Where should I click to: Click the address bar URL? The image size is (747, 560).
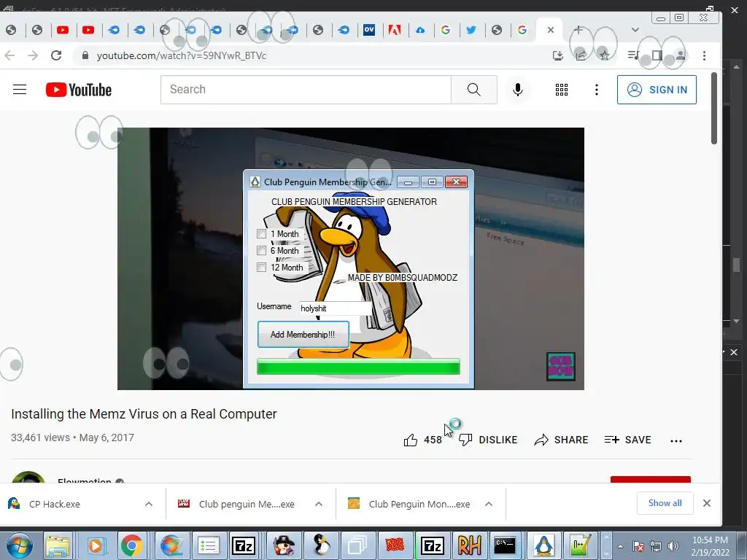click(x=182, y=55)
